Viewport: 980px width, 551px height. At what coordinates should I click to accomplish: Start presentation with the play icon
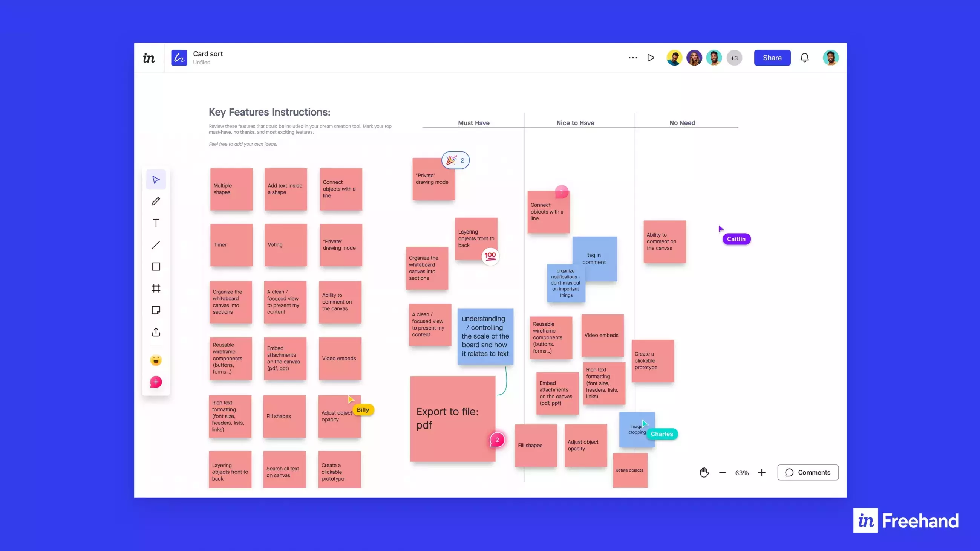coord(651,57)
